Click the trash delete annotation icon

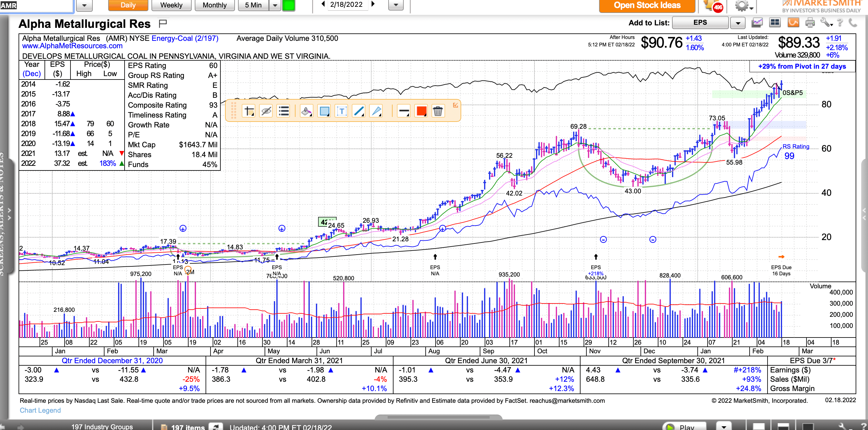438,111
